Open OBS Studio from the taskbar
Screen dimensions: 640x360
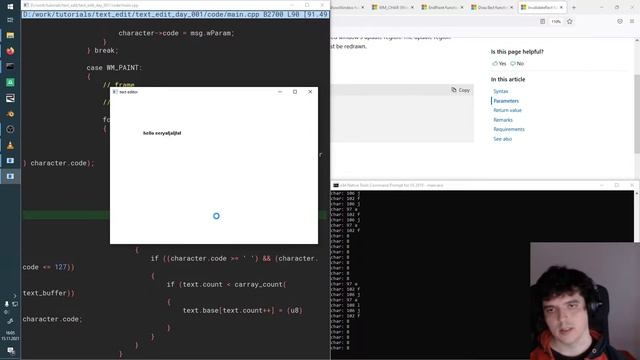coord(10,129)
